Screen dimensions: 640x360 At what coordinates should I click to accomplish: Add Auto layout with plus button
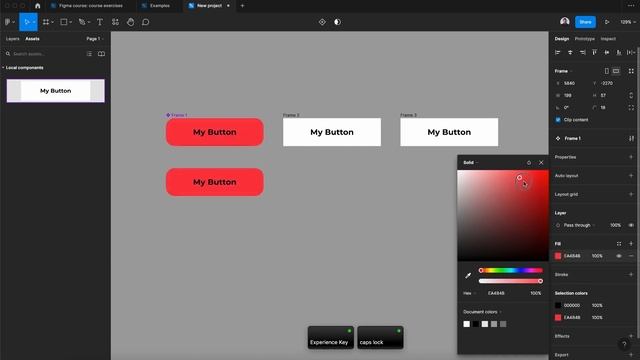coord(631,176)
